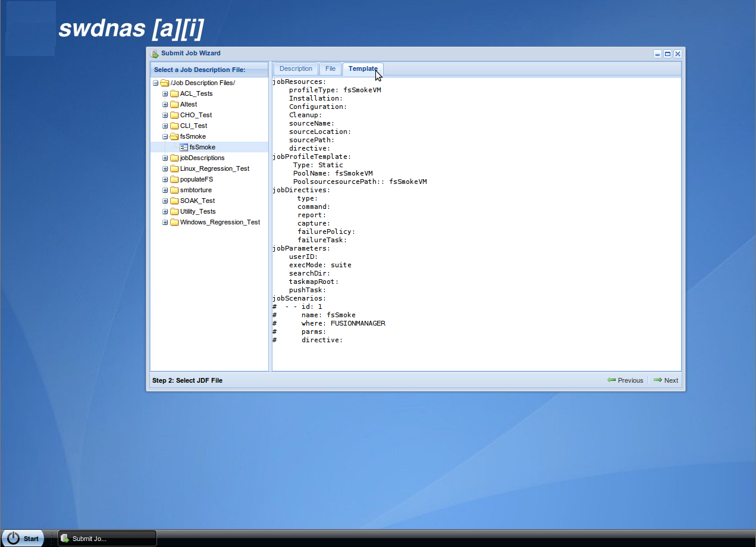Click the 'profileType: fsSmokeVM' template line
This screenshot has width=756, height=547.
tap(335, 90)
